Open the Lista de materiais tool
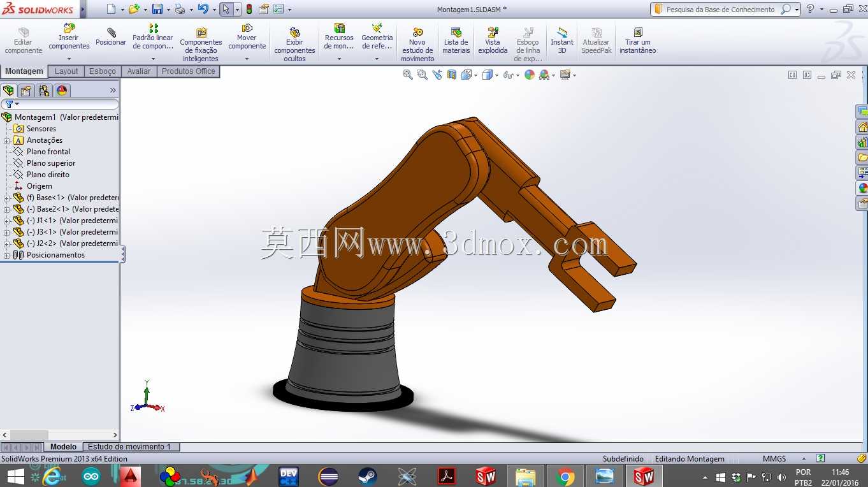The height and width of the screenshot is (487, 868). coord(456,41)
